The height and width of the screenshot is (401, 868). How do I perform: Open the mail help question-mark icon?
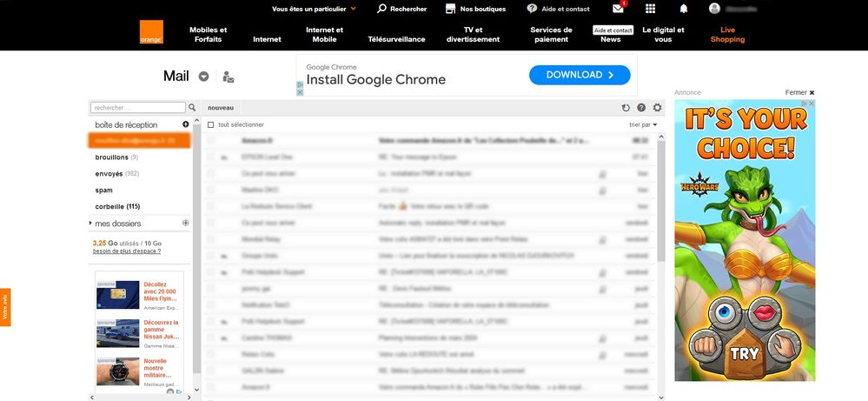point(641,108)
